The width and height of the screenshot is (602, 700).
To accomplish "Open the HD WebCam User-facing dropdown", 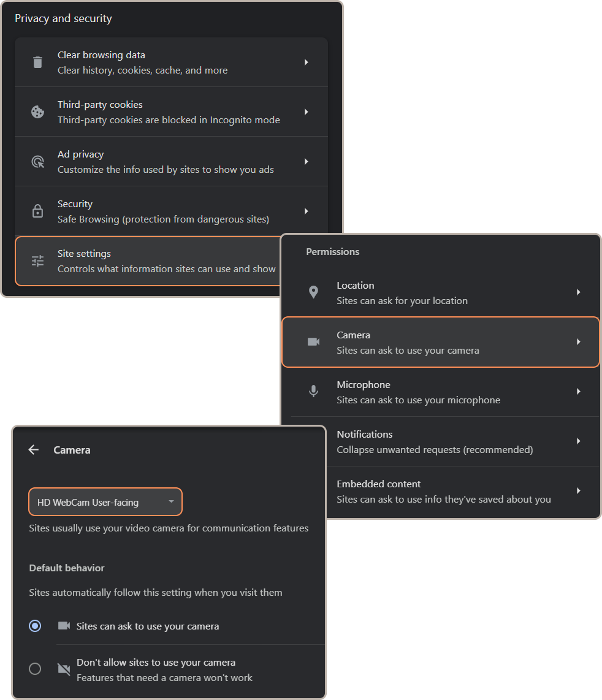I will 105,502.
